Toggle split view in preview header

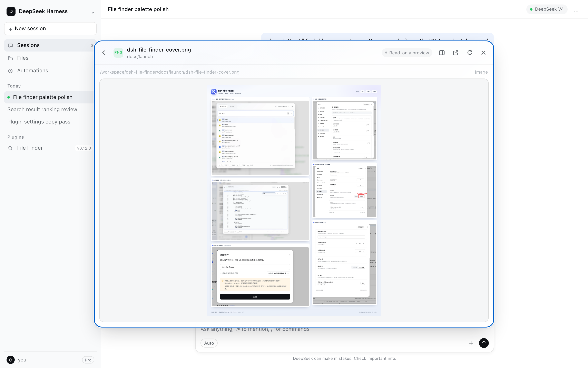442,53
